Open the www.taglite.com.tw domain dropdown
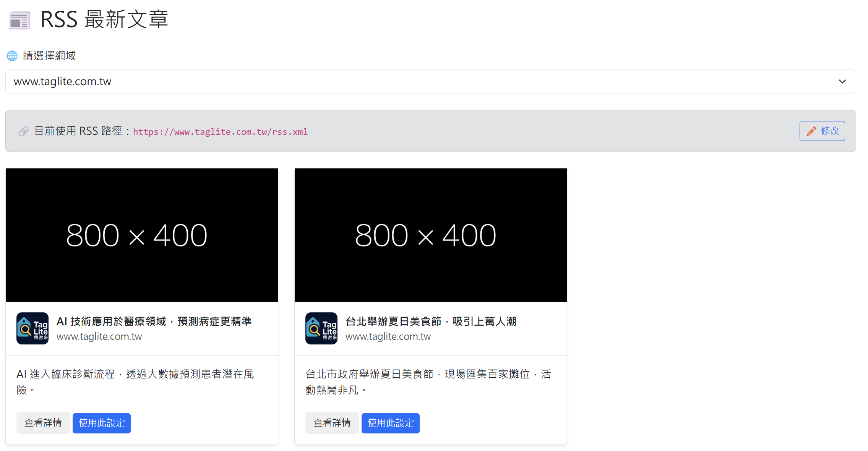Viewport: 868px width, 451px height. [420, 81]
